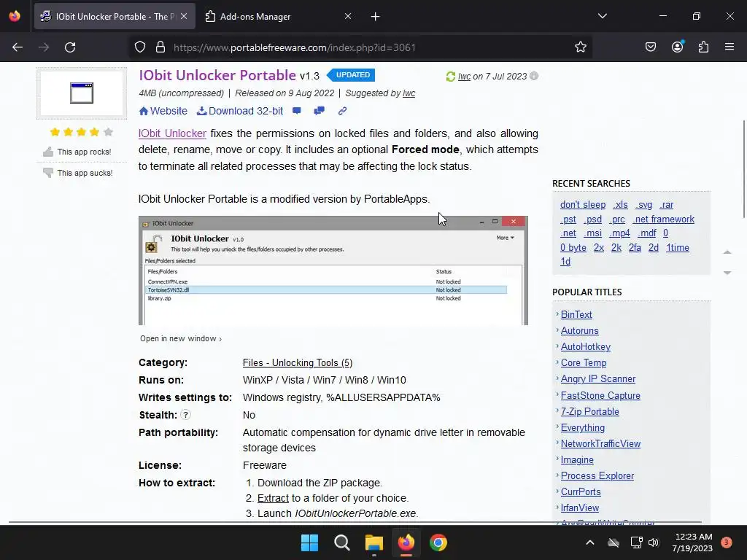The height and width of the screenshot is (560, 747).
Task: Open the Core Temp popular title
Action: click(x=583, y=363)
